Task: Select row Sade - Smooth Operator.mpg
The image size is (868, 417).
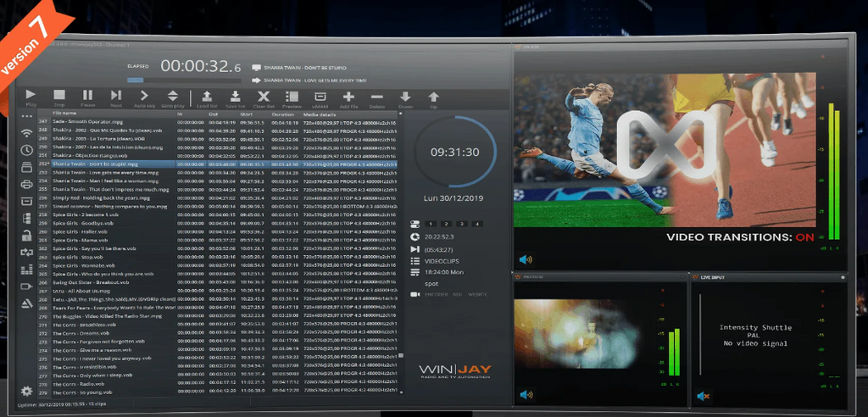Action: tap(217, 121)
